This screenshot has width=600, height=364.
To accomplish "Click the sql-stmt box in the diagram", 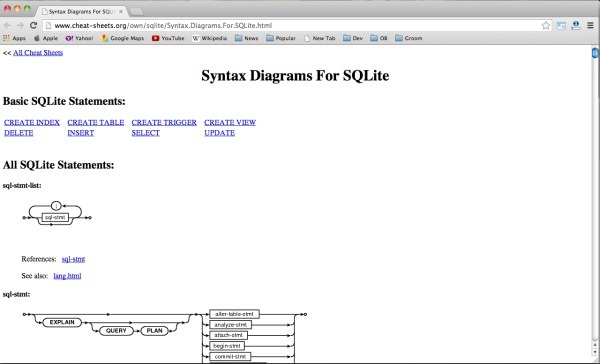I will click(x=55, y=217).
